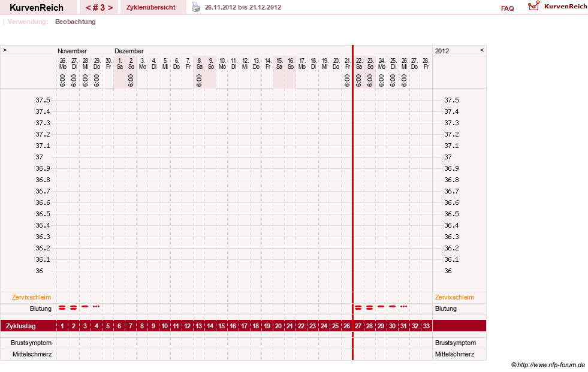The image size is (588, 372).
Task: Click the 'Zyklustag' row header
Action: click(21, 326)
